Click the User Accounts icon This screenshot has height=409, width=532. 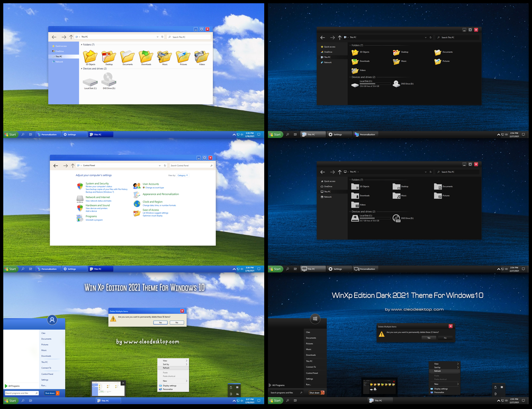click(x=137, y=185)
